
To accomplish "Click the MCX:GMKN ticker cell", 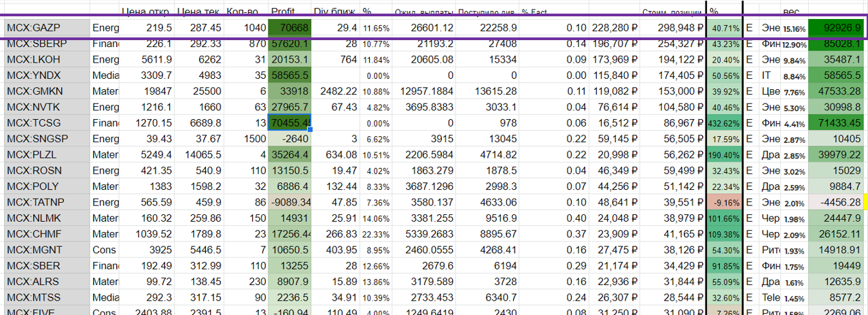I will tap(47, 90).
